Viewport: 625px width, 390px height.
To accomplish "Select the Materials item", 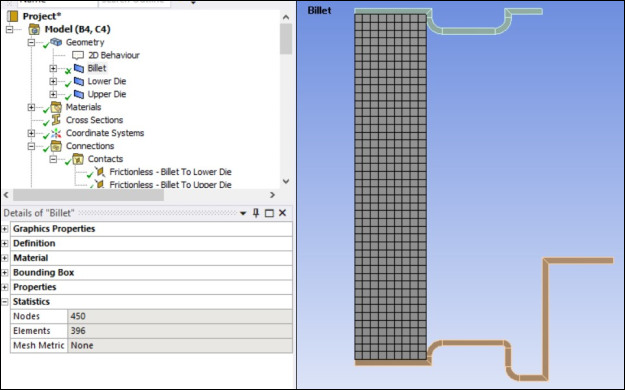I will [83, 107].
